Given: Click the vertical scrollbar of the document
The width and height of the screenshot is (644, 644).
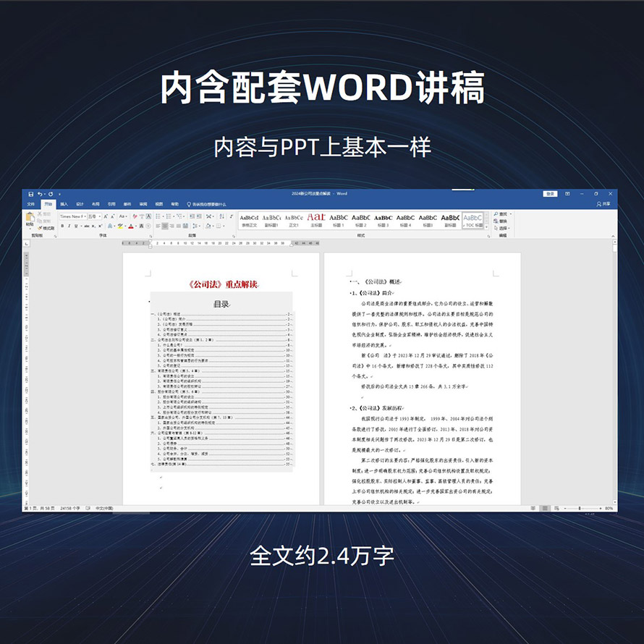Looking at the screenshot, I should [614, 372].
